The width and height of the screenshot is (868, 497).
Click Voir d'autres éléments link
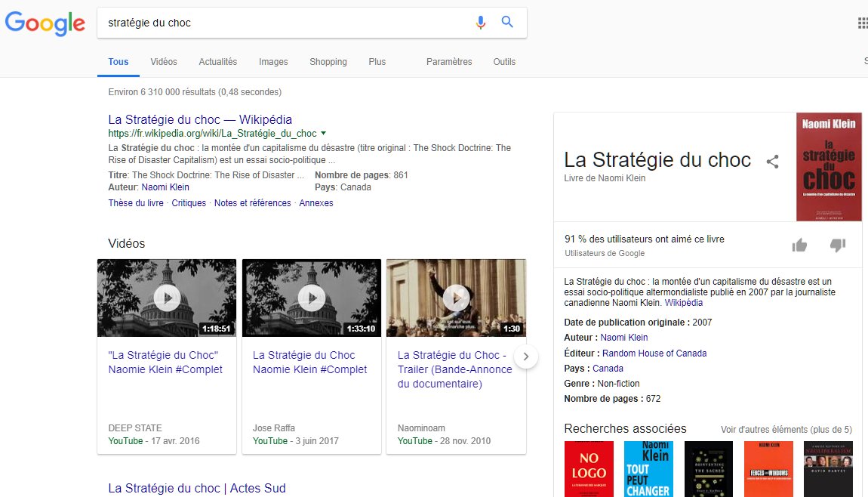pyautogui.click(x=786, y=430)
